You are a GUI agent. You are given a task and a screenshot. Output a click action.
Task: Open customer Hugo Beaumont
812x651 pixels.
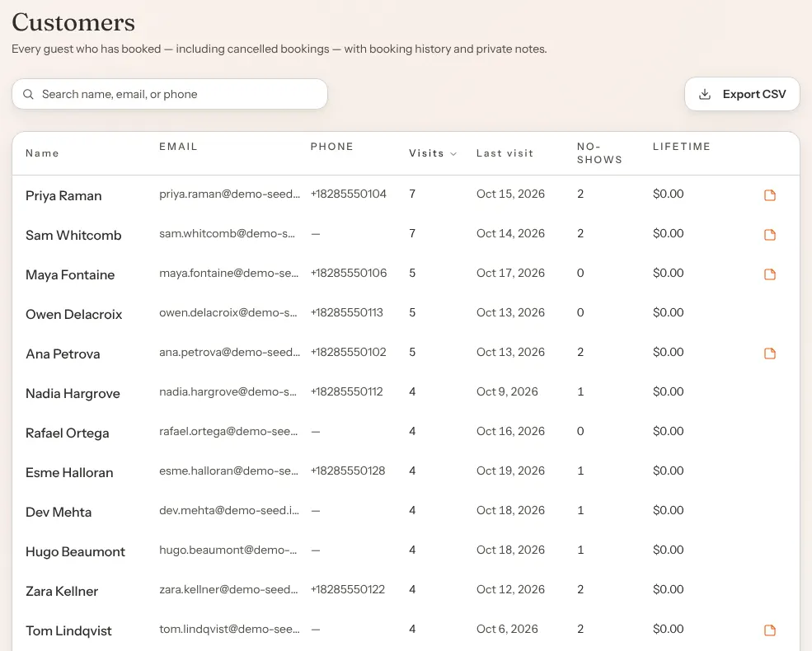pyautogui.click(x=76, y=552)
